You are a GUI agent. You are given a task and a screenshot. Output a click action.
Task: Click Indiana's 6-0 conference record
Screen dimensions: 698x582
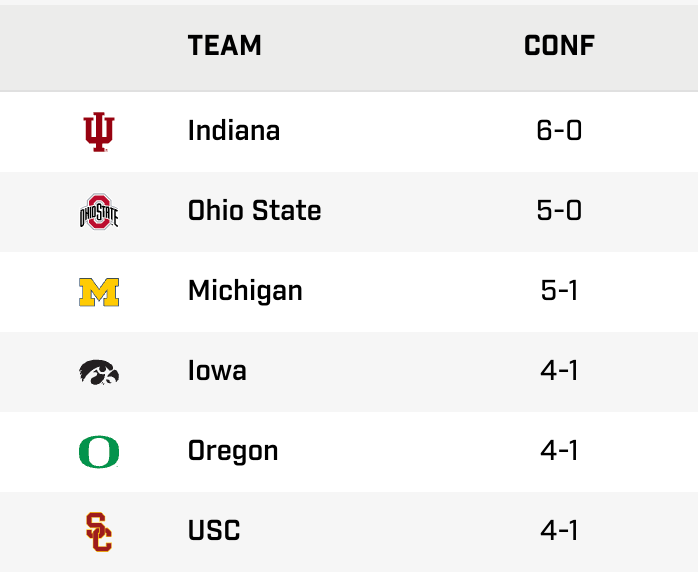pos(559,131)
